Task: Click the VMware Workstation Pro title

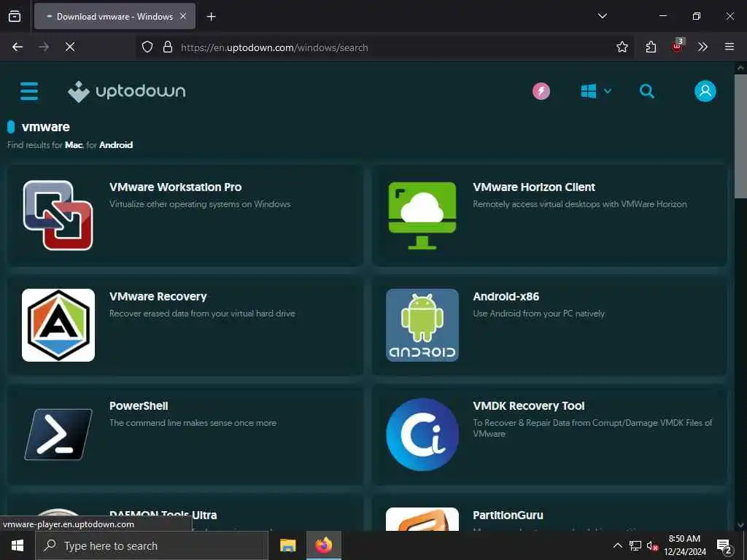Action: click(x=175, y=187)
